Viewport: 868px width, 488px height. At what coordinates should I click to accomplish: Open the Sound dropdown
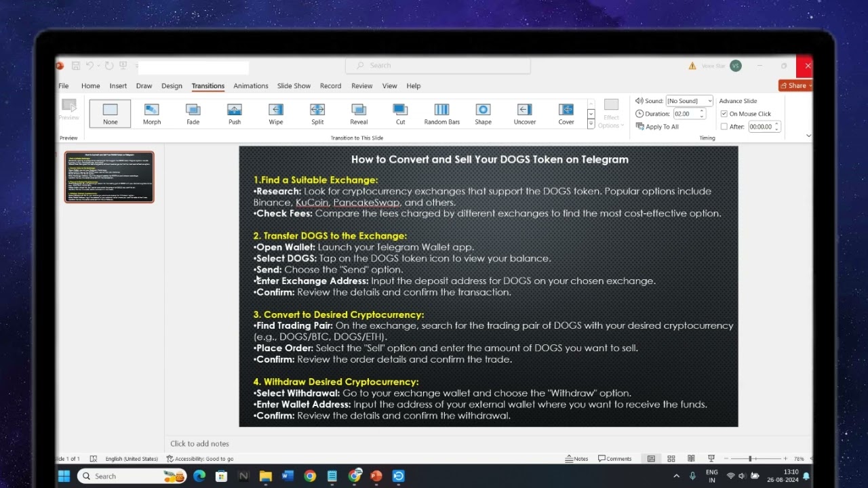(710, 101)
